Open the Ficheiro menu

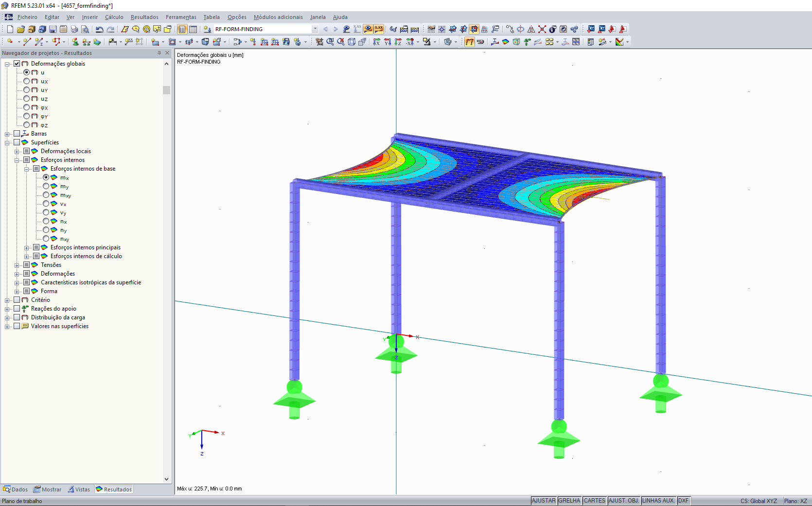tap(27, 17)
